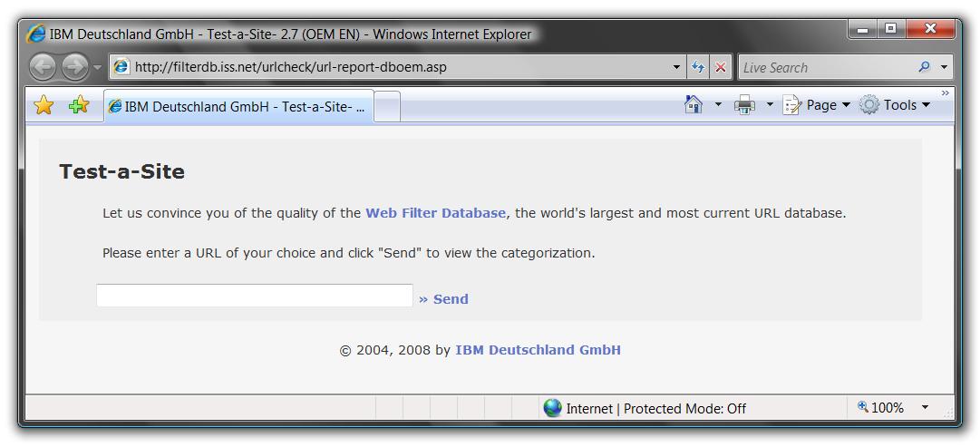
Task: Click the Print icon in toolbar
Action: point(744,105)
